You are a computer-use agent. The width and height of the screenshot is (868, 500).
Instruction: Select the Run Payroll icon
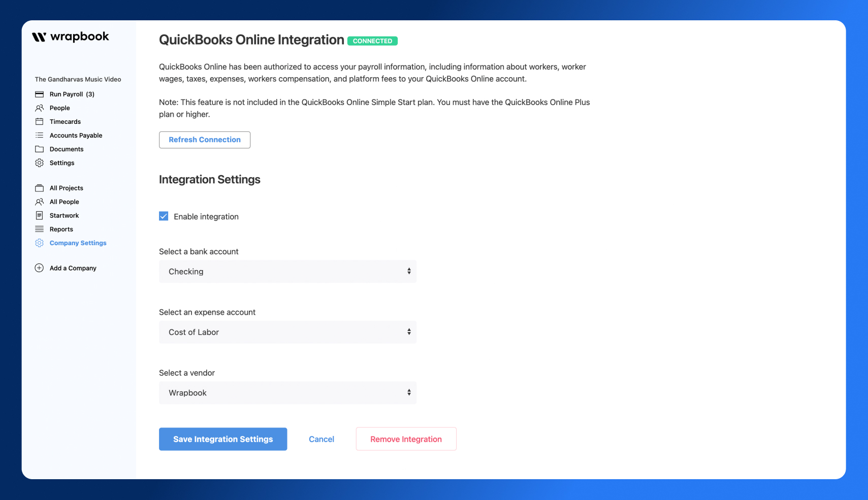coord(39,94)
